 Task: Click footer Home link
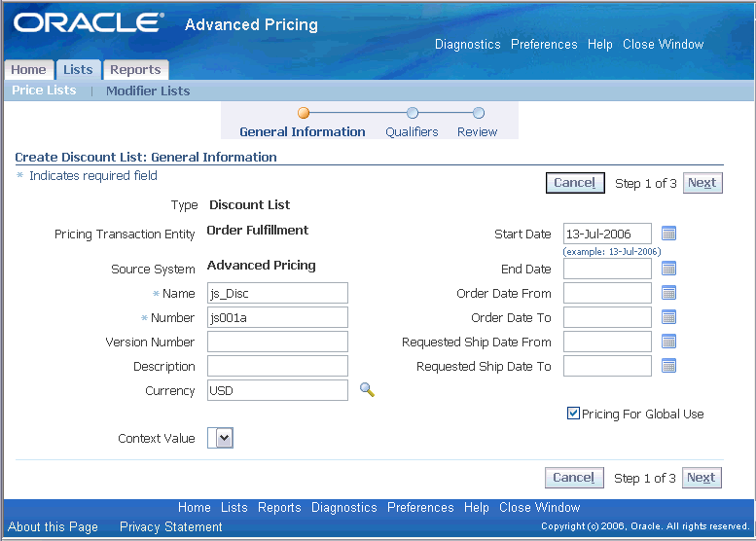195,508
